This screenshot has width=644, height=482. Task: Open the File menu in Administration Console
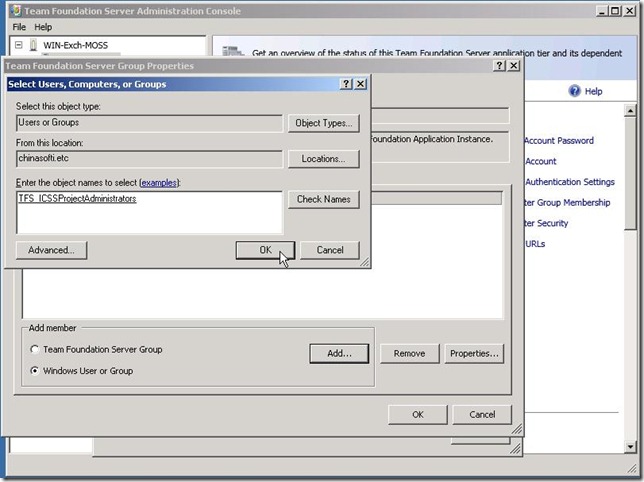click(19, 27)
